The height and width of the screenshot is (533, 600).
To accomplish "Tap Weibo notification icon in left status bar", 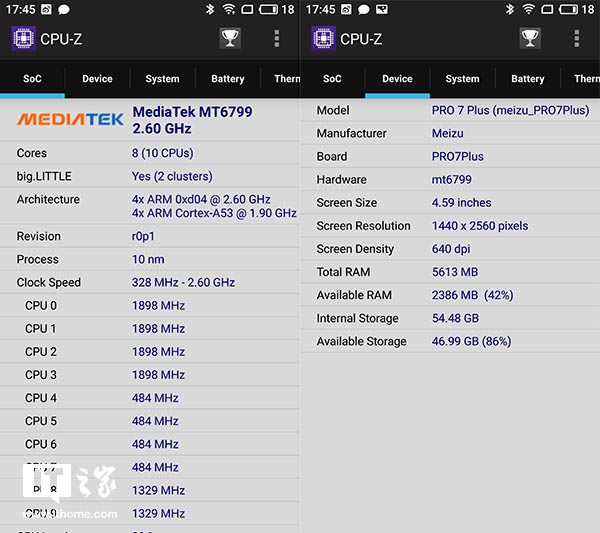I will [x=46, y=9].
